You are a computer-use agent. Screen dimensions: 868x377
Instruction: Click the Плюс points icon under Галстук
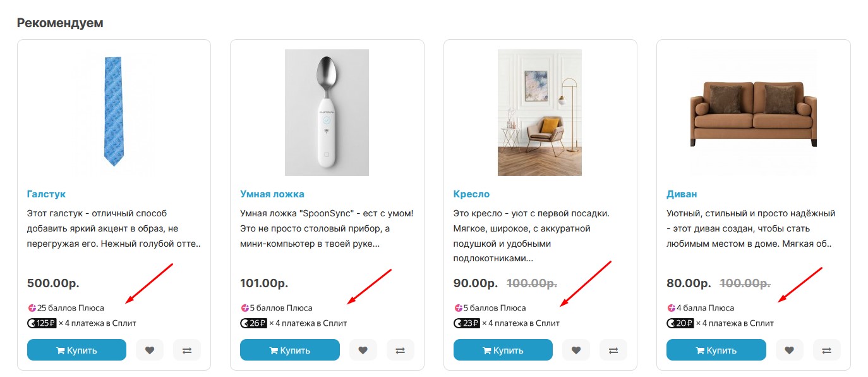(32, 308)
